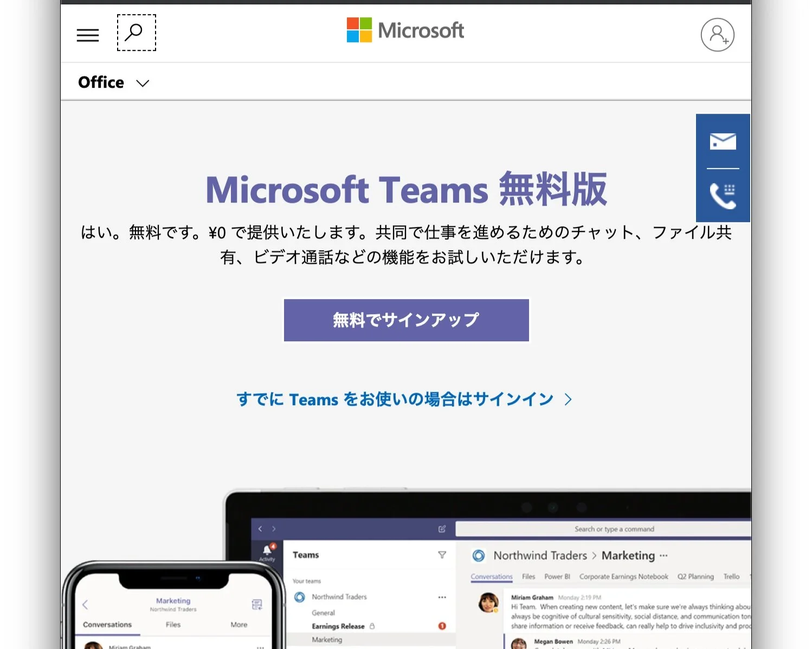This screenshot has height=649, width=812.
Task: Click the search magnifier icon in header
Action: coord(135,33)
